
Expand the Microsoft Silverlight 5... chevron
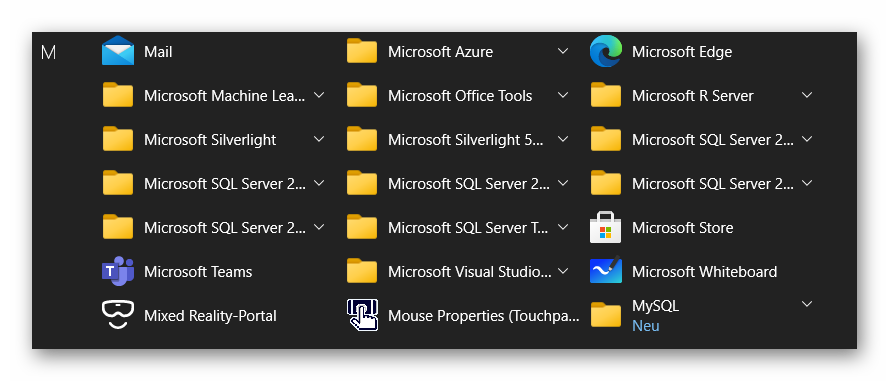pos(563,138)
